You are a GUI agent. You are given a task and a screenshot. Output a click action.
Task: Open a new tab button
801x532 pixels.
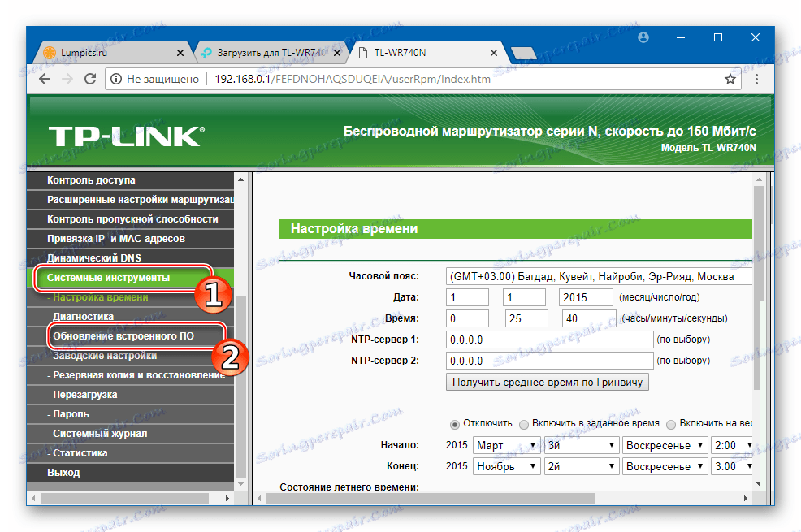(523, 53)
